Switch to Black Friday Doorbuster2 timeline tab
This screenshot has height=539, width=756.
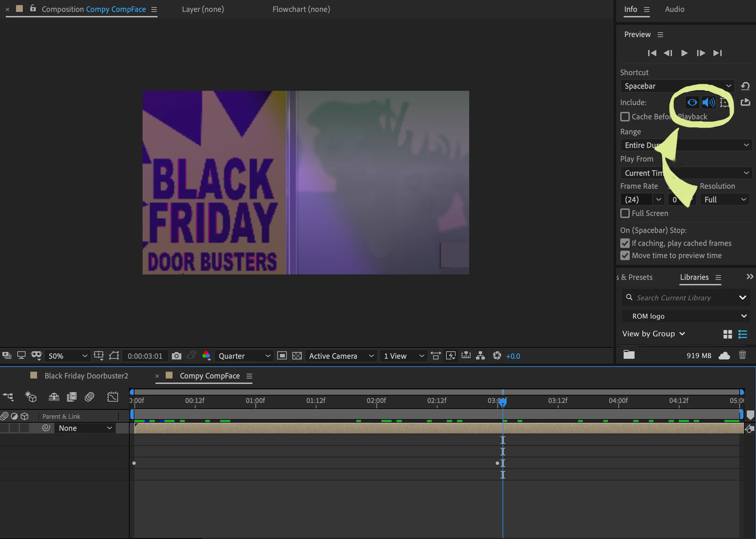tap(86, 376)
